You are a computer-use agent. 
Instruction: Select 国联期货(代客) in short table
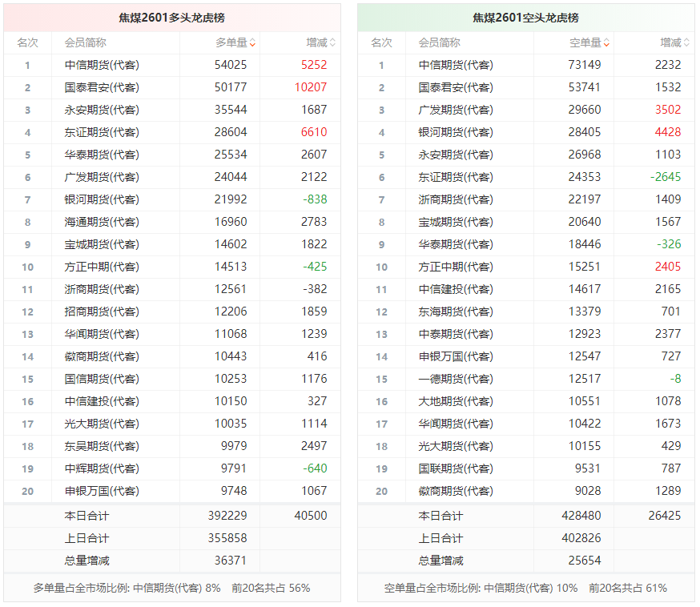coord(456,468)
